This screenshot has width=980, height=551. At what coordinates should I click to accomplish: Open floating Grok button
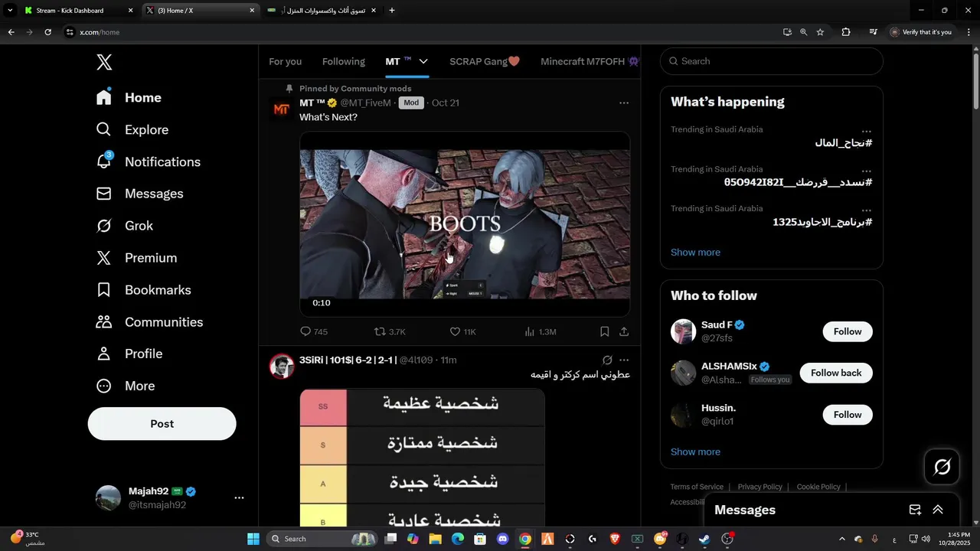tap(942, 467)
